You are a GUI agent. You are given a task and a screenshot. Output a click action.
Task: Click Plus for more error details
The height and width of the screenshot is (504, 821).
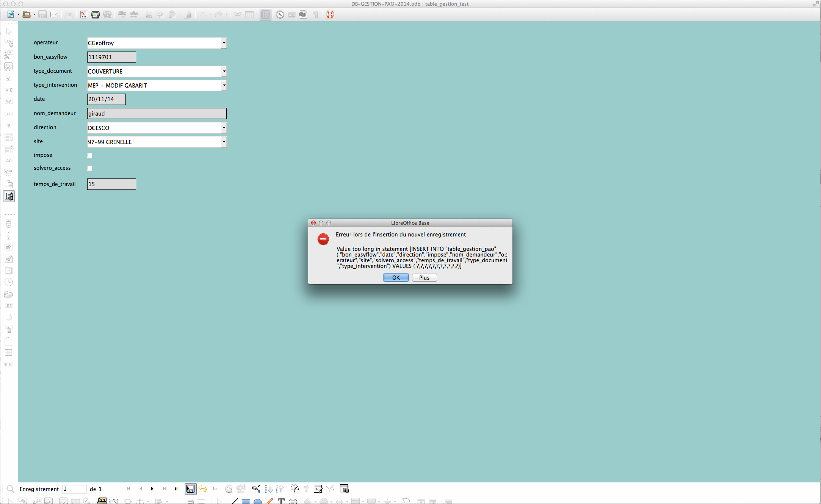tap(424, 278)
